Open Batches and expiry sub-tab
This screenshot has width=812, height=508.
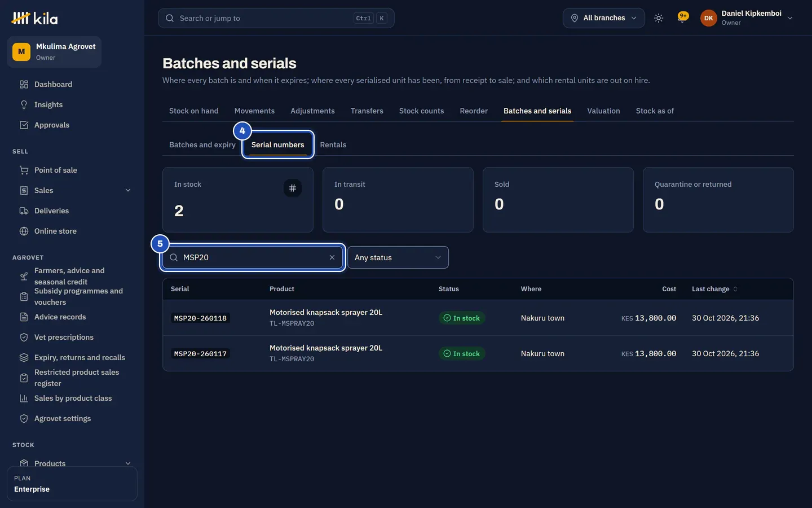point(202,144)
